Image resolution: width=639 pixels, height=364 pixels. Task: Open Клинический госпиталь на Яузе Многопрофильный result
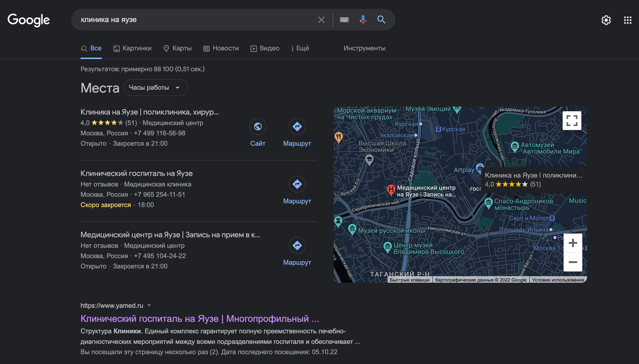coord(200,319)
